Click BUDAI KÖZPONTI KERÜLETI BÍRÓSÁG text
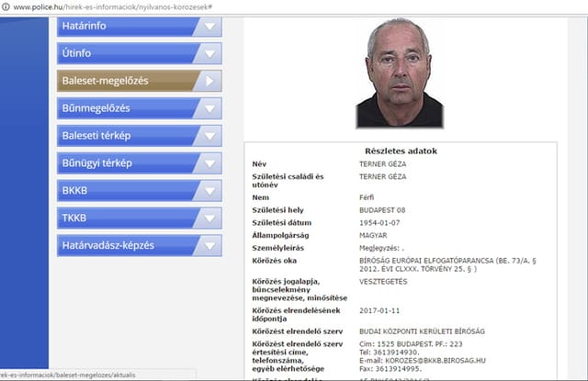This screenshot has height=381, width=588. [x=422, y=331]
